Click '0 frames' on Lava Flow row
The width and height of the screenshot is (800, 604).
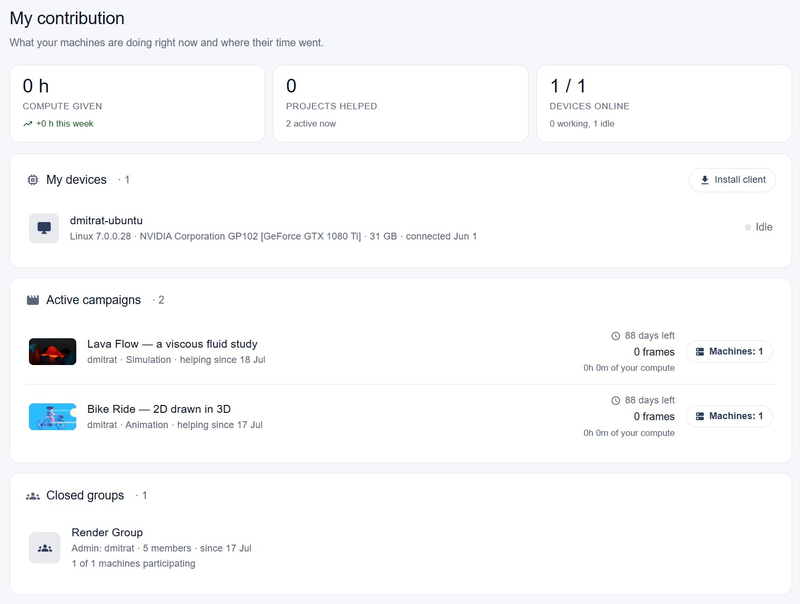coord(654,352)
